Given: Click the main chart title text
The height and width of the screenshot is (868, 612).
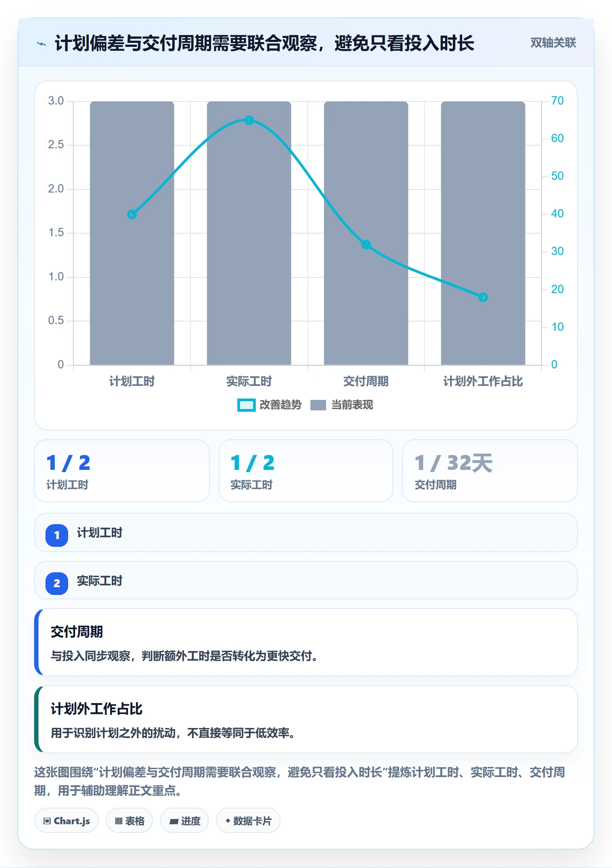Looking at the screenshot, I should click(x=264, y=43).
